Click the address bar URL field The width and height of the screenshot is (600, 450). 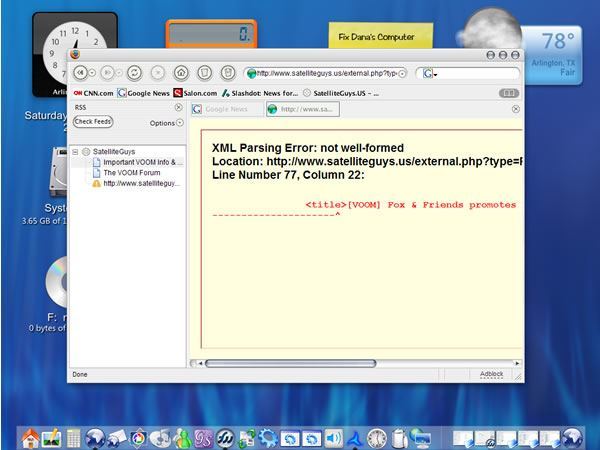[326, 73]
